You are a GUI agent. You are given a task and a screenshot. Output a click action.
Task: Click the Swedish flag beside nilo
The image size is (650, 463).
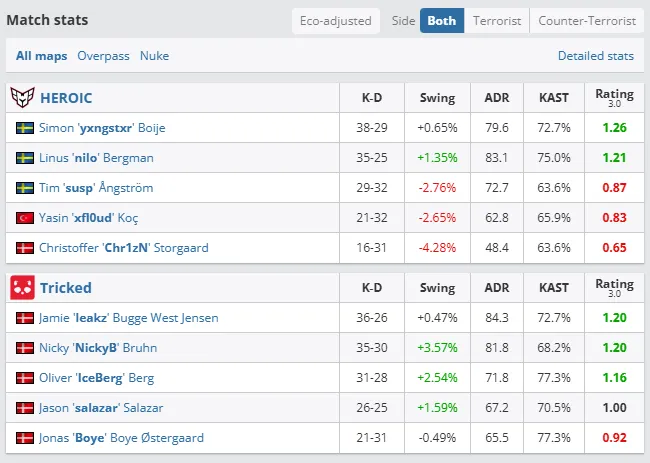pos(25,158)
